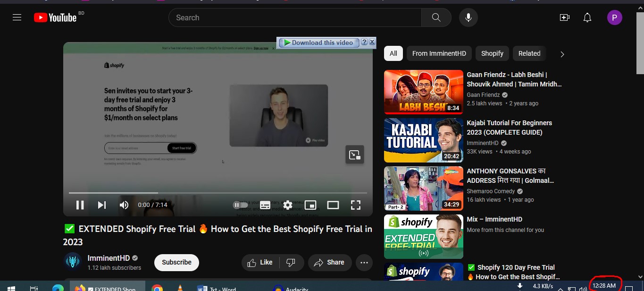Viewport: 644px width, 291px height.
Task: Open the Shemaroo Comedy channel name
Action: pos(491,191)
